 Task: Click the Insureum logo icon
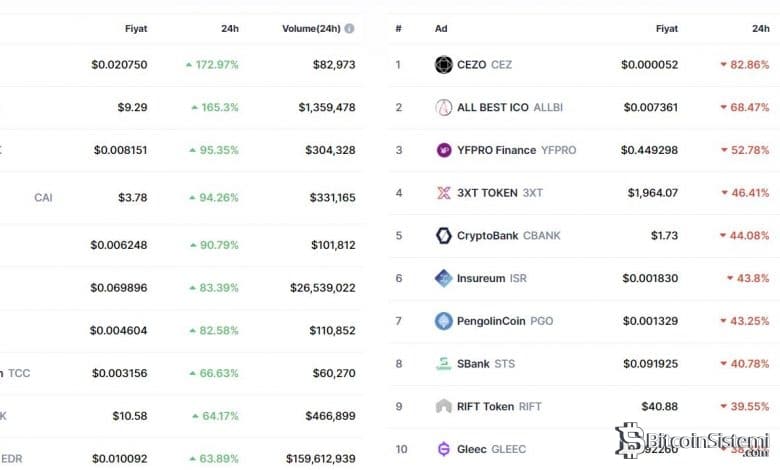pyautogui.click(x=444, y=278)
